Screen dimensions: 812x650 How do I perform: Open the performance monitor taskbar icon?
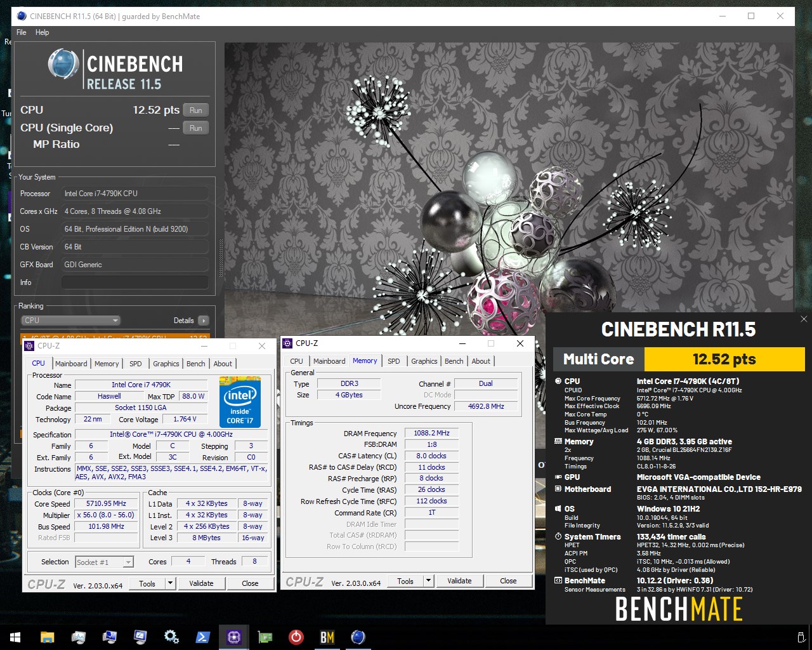[78, 637]
